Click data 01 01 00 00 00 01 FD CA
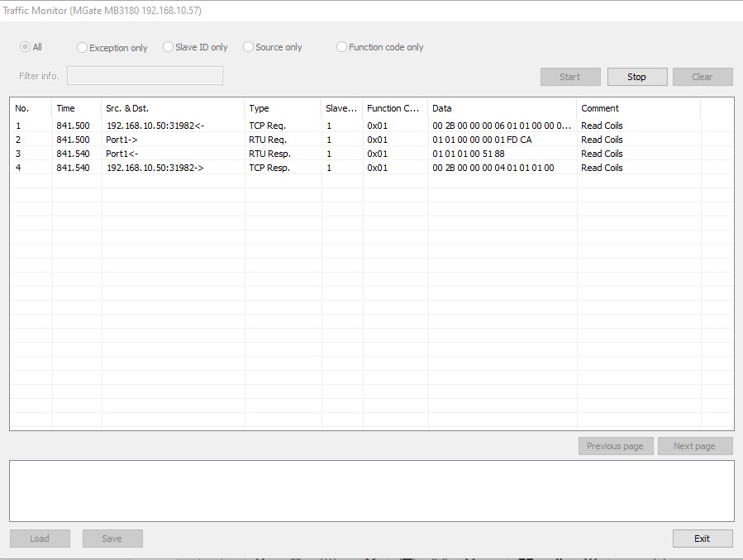The image size is (743, 560). pos(482,140)
